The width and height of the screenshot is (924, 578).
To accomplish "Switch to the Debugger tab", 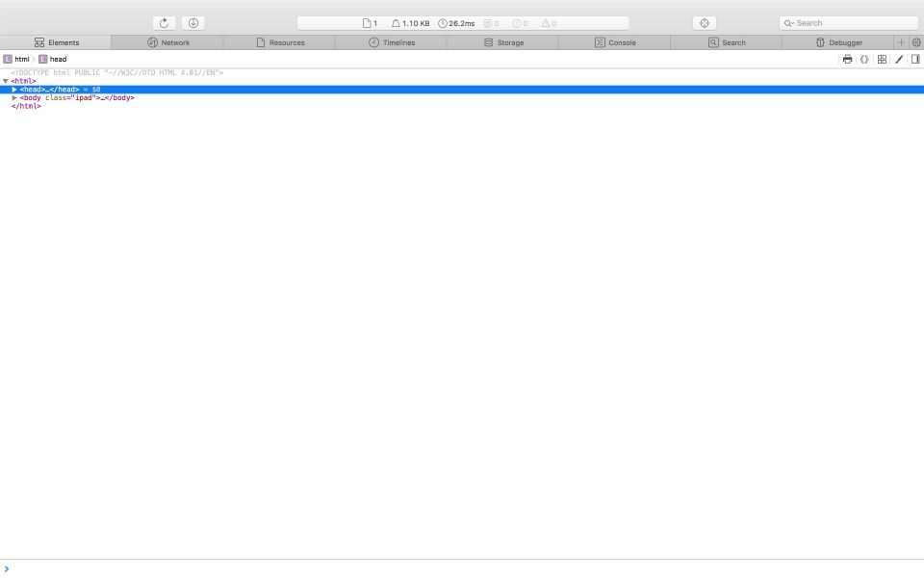I will (838, 42).
